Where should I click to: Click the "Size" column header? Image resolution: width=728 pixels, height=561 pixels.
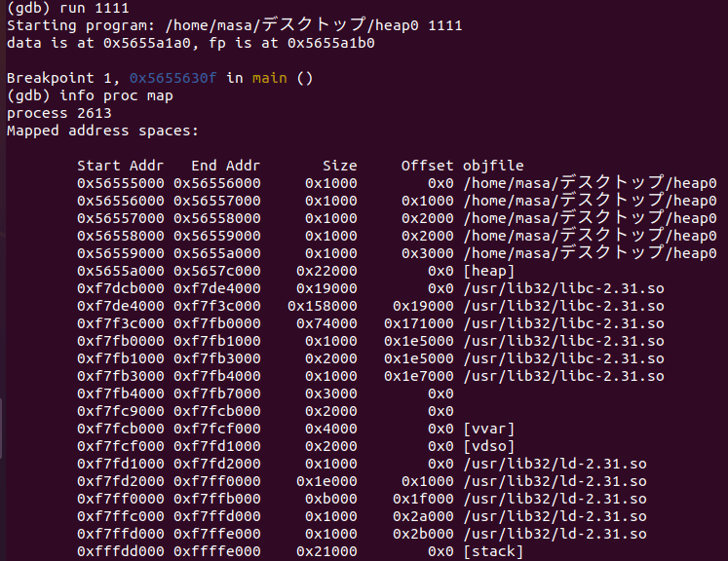tap(339, 166)
